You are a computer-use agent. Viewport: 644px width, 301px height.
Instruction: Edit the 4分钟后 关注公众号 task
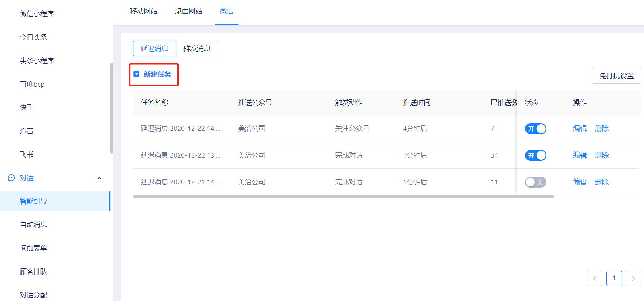point(580,128)
